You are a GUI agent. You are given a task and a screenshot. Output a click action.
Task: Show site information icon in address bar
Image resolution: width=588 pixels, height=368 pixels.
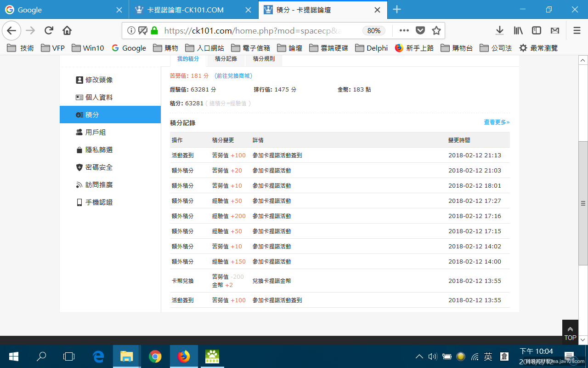pyautogui.click(x=131, y=31)
